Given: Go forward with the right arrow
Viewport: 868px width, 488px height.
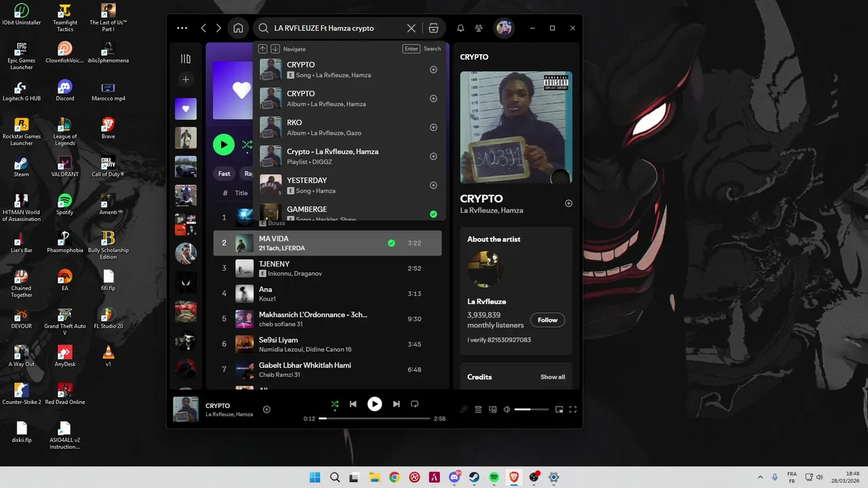Looking at the screenshot, I should [x=218, y=28].
